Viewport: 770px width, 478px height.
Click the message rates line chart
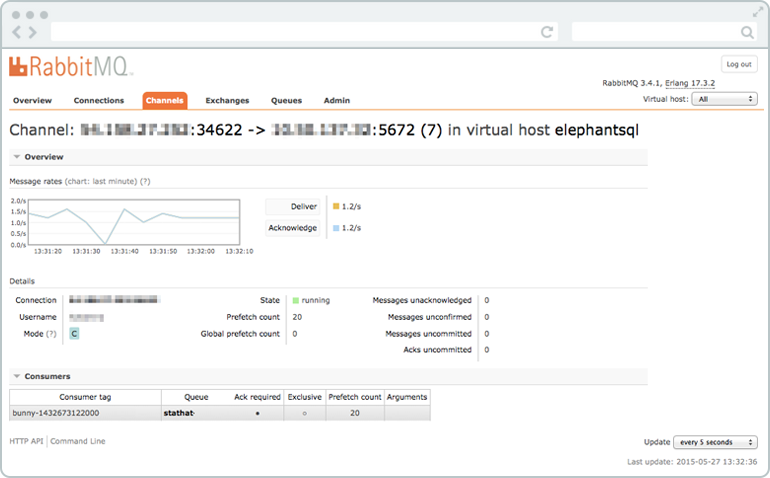point(134,222)
